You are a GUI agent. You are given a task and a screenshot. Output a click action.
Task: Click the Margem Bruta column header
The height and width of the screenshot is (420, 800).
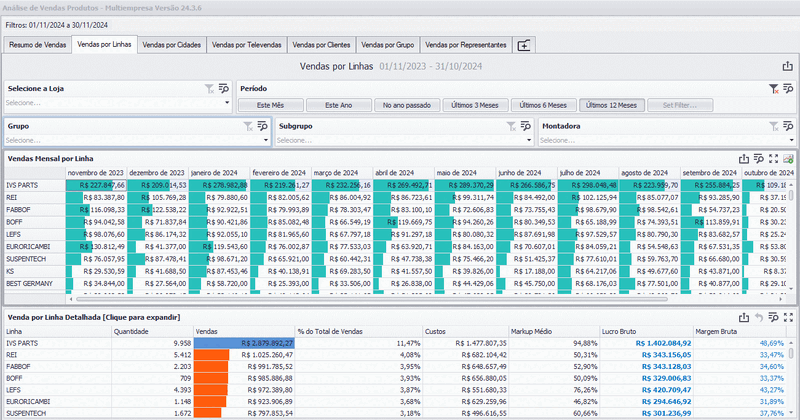click(x=740, y=332)
